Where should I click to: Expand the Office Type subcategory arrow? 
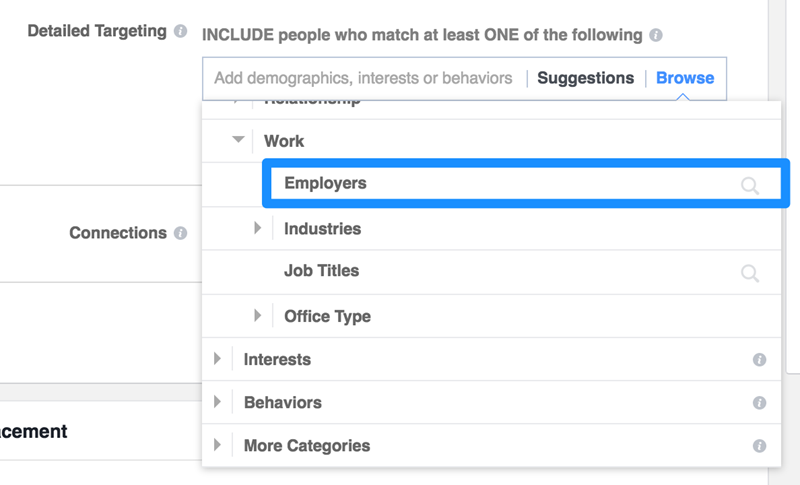pyautogui.click(x=258, y=316)
